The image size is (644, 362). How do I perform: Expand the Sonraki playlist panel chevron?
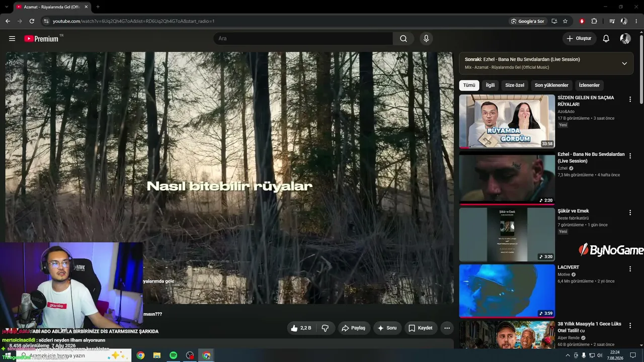click(624, 63)
